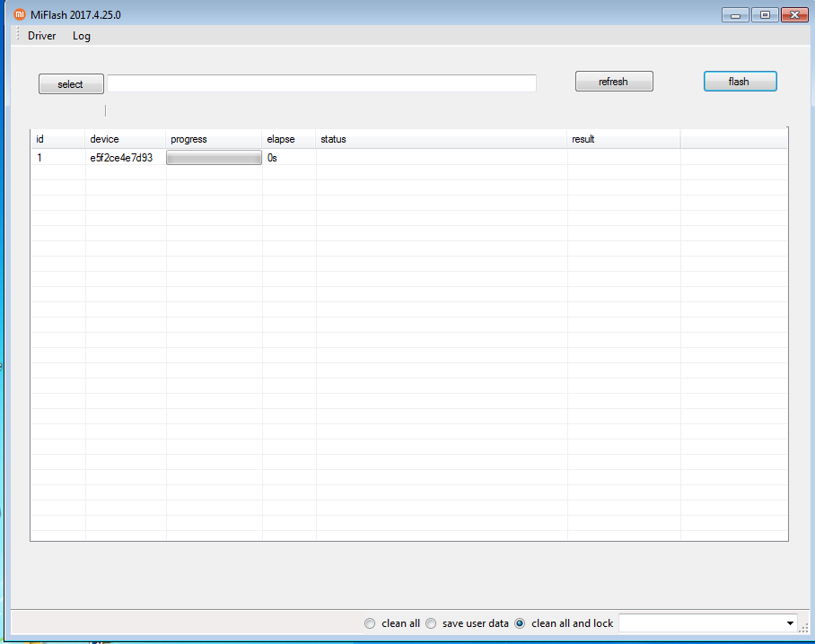815x644 pixels.
Task: Open the Driver menu
Action: click(41, 36)
